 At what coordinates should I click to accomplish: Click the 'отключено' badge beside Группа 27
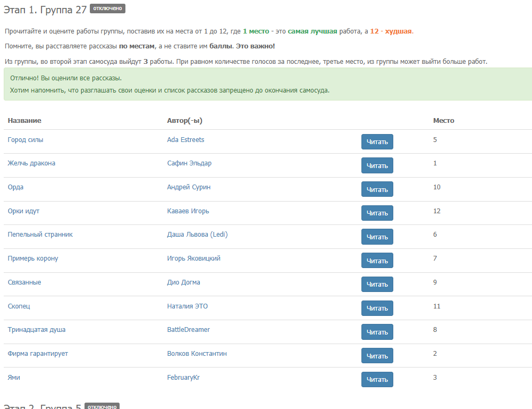107,9
